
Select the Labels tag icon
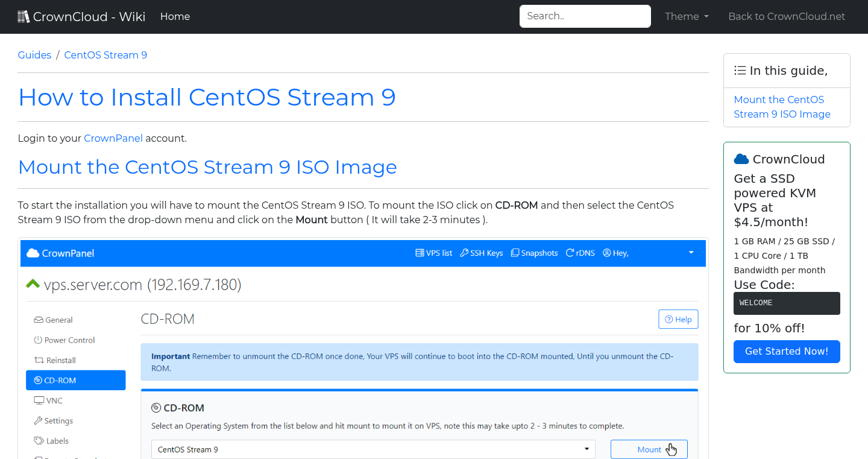[37, 441]
